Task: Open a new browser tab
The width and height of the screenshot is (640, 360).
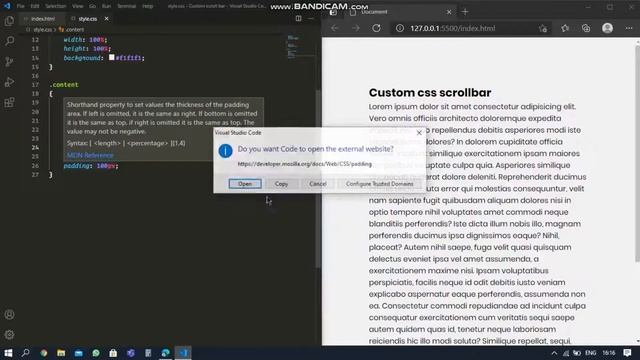Action: [x=465, y=12]
